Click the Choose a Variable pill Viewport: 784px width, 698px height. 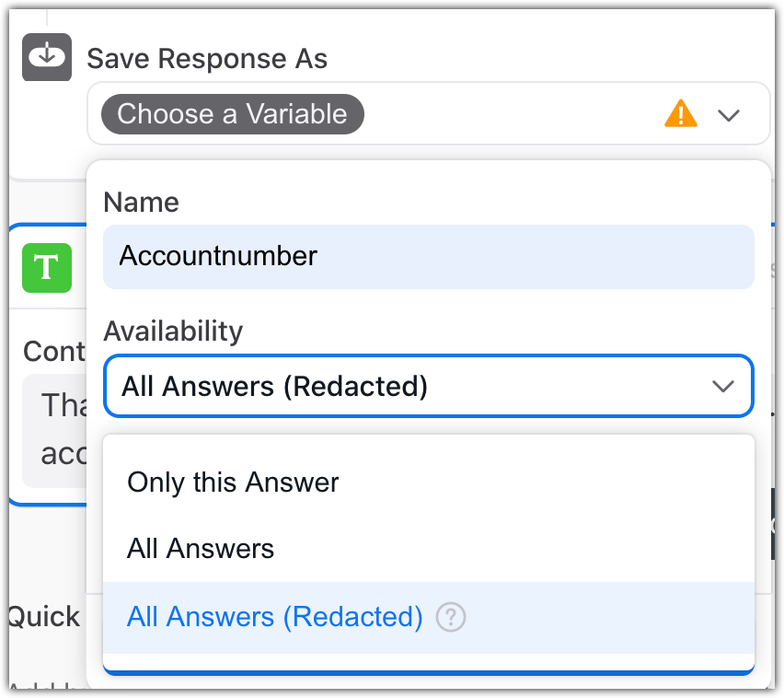[233, 114]
